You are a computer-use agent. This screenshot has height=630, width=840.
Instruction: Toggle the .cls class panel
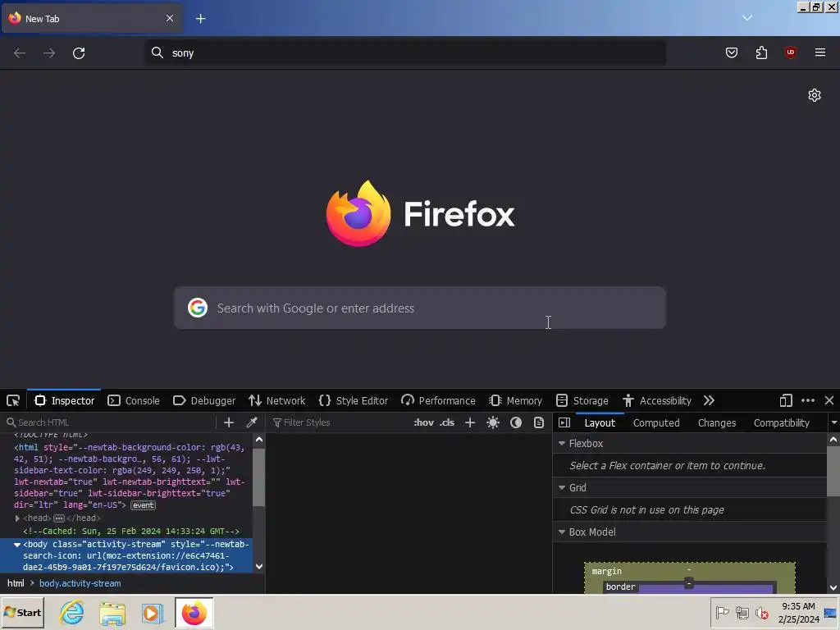[x=447, y=422]
